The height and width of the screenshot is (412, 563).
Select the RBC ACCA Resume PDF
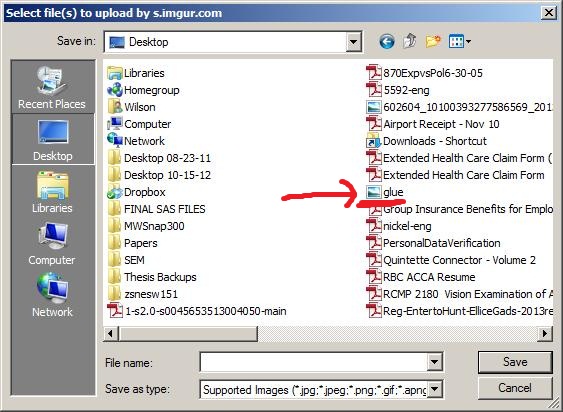click(421, 277)
